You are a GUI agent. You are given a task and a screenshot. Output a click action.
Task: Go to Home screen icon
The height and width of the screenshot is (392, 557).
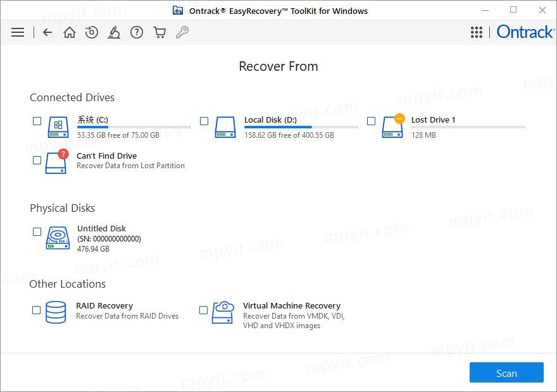(x=69, y=32)
